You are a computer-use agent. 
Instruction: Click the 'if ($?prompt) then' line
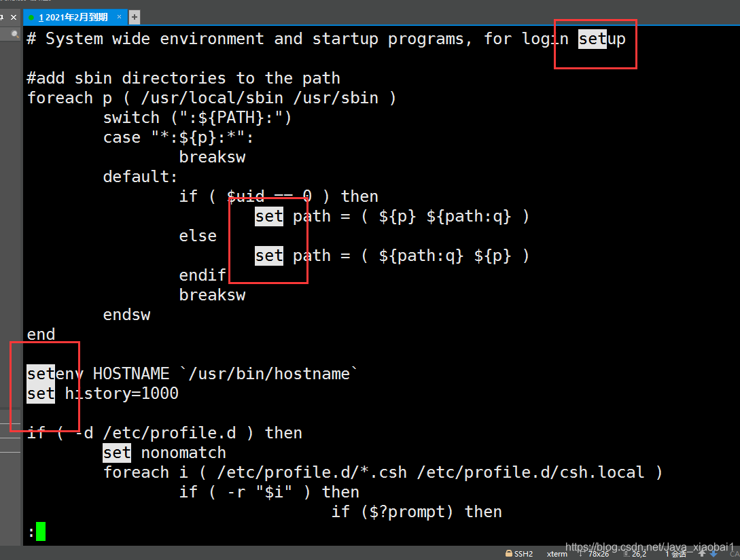pos(417,512)
